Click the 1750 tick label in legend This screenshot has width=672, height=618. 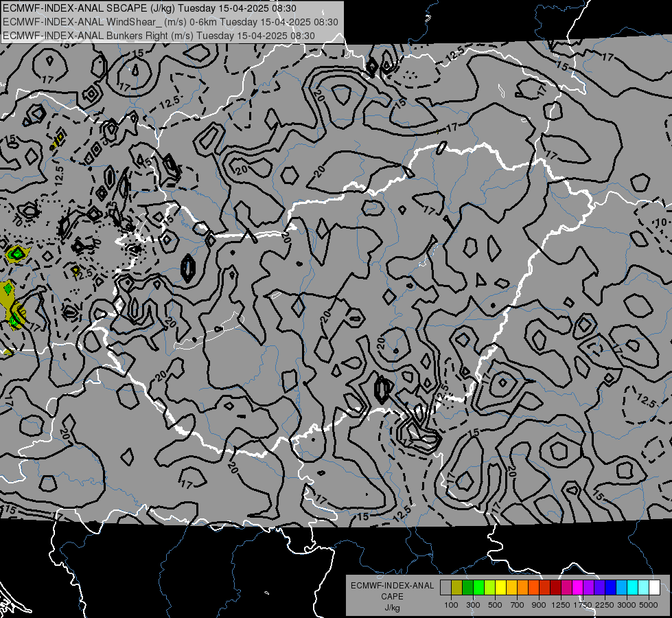583,605
